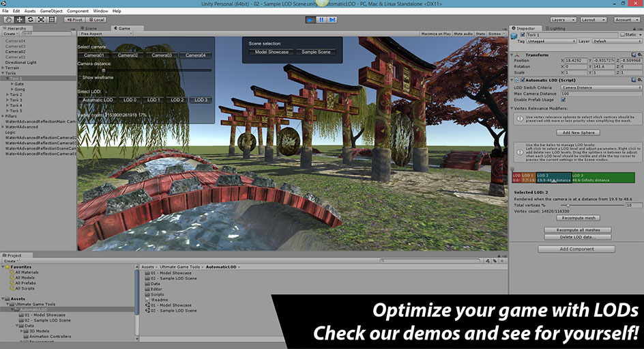Click the Add Component button
Viewport: 644px width, 349px height.
click(x=576, y=249)
